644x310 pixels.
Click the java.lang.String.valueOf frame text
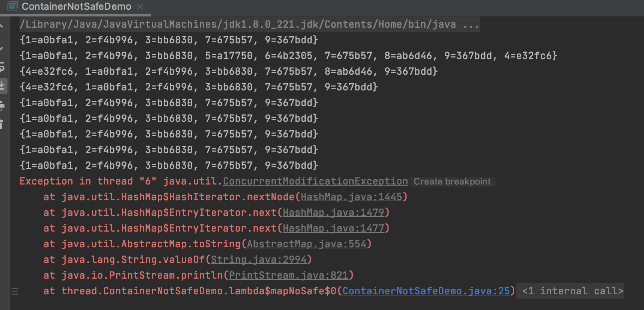pyautogui.click(x=133, y=260)
